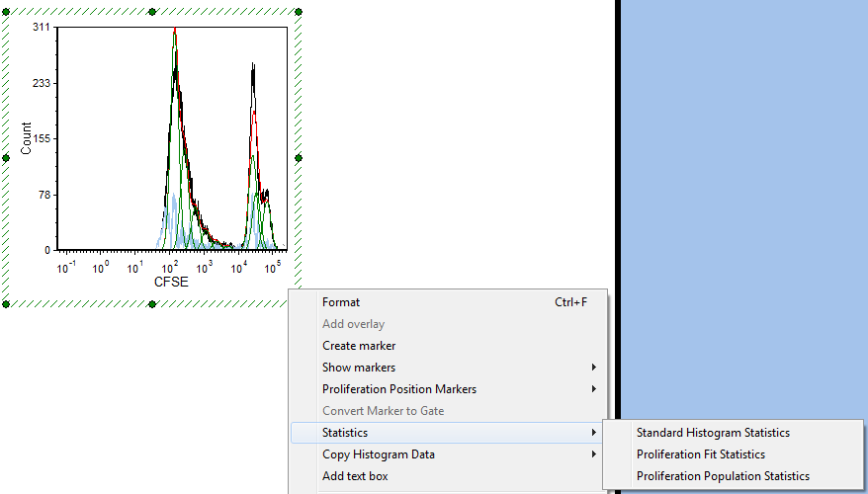The width and height of the screenshot is (868, 494).
Task: Open Proliferation Position Markers submenu
Action: [x=449, y=389]
